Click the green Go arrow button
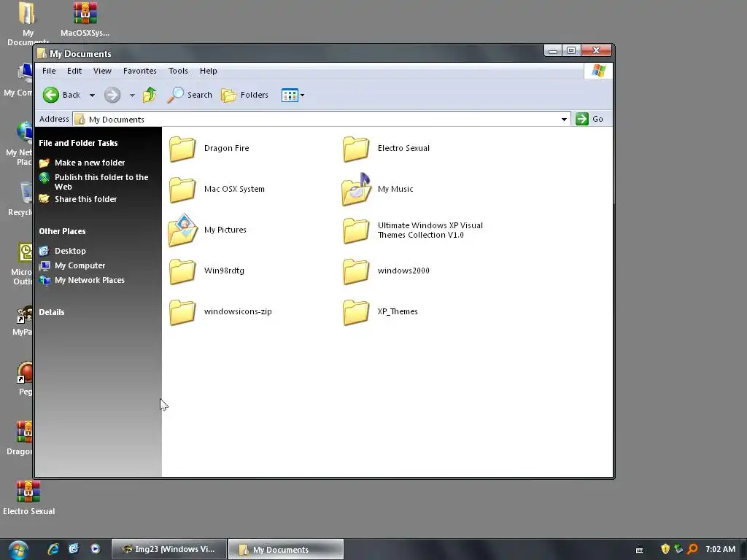Image resolution: width=747 pixels, height=560 pixels. coord(581,119)
